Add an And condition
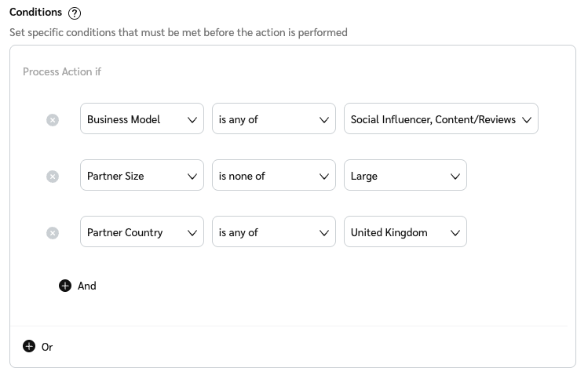The image size is (588, 379). pos(86,286)
